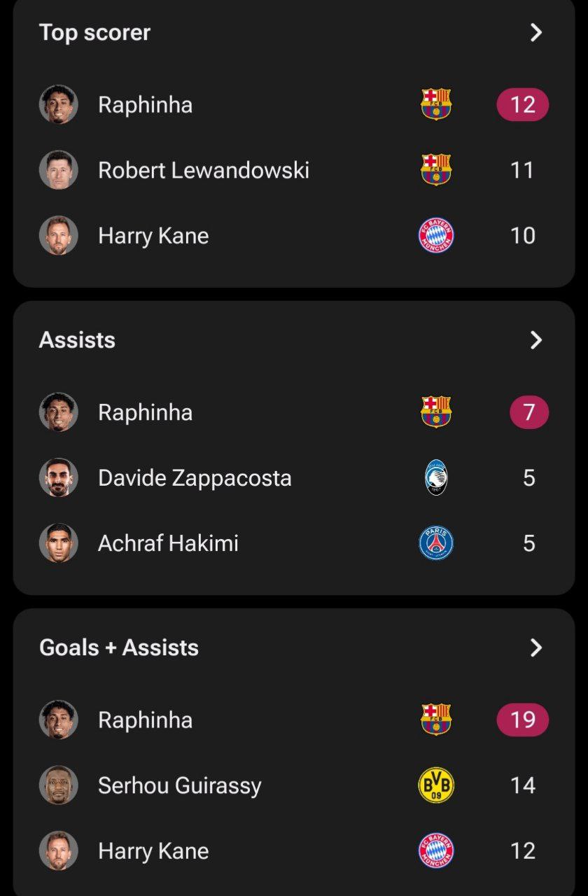The height and width of the screenshot is (896, 588).
Task: Select the Bayern Munich crest in Top scorer
Action: [436, 235]
